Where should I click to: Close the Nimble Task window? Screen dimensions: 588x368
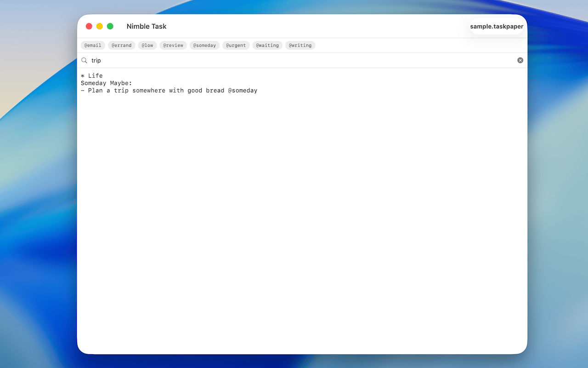(x=89, y=26)
